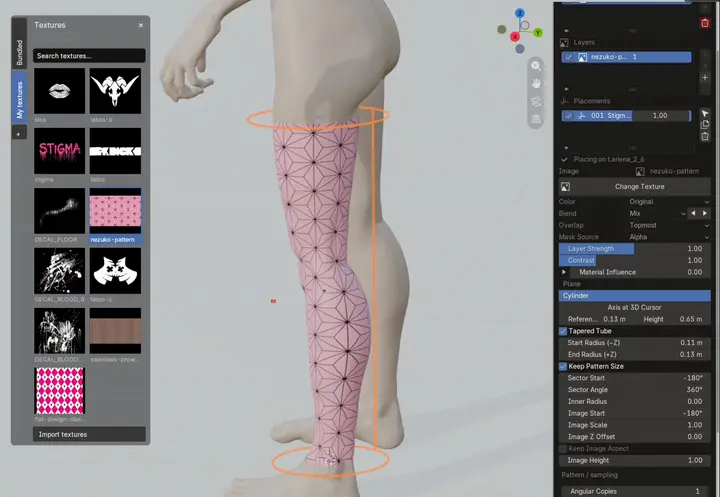This screenshot has height=497, width=720.
Task: Activate the viewport pan hand icon
Action: coord(536,84)
